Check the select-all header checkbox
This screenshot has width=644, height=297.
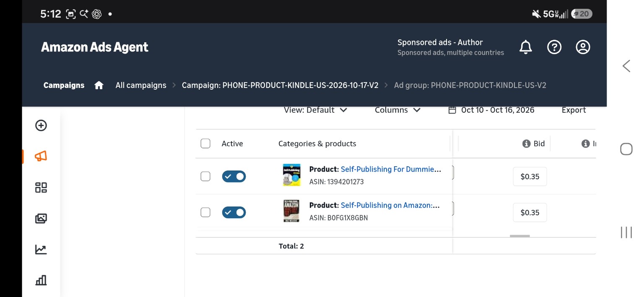pos(205,144)
